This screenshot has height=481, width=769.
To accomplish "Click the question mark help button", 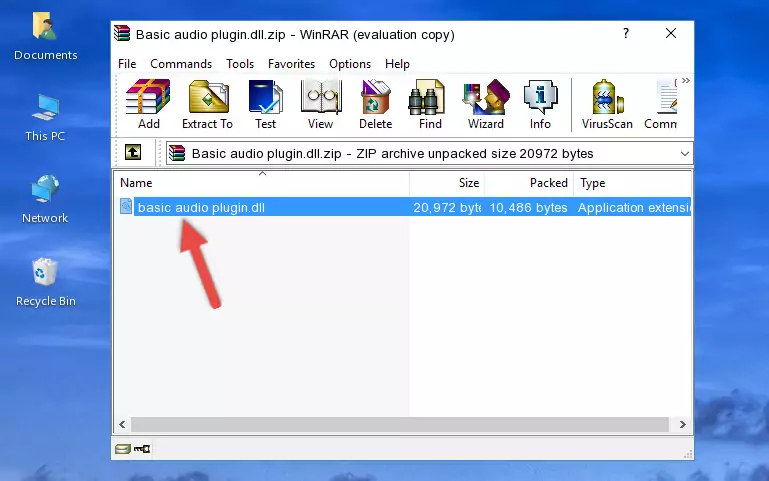I will [626, 33].
